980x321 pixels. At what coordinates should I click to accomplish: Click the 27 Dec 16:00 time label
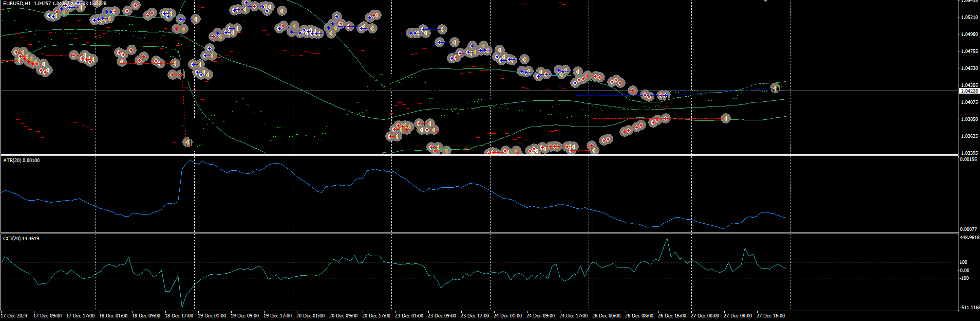[770, 316]
